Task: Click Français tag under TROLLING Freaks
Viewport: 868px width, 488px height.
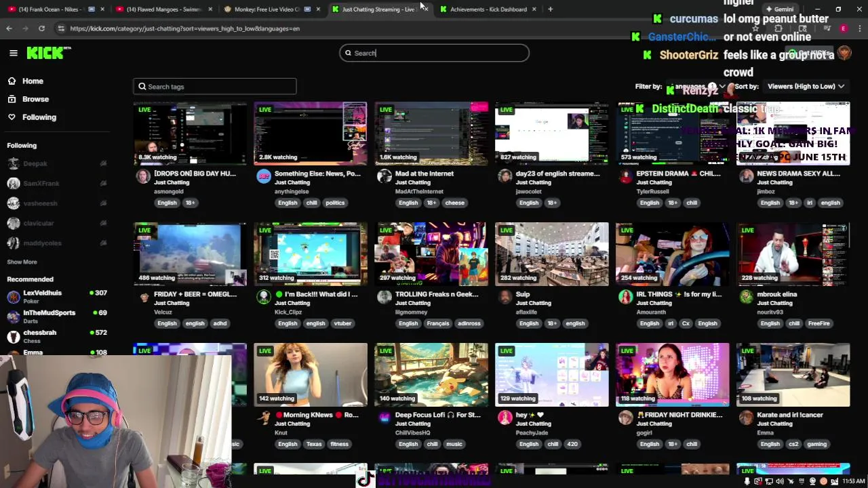Action: tap(438, 323)
